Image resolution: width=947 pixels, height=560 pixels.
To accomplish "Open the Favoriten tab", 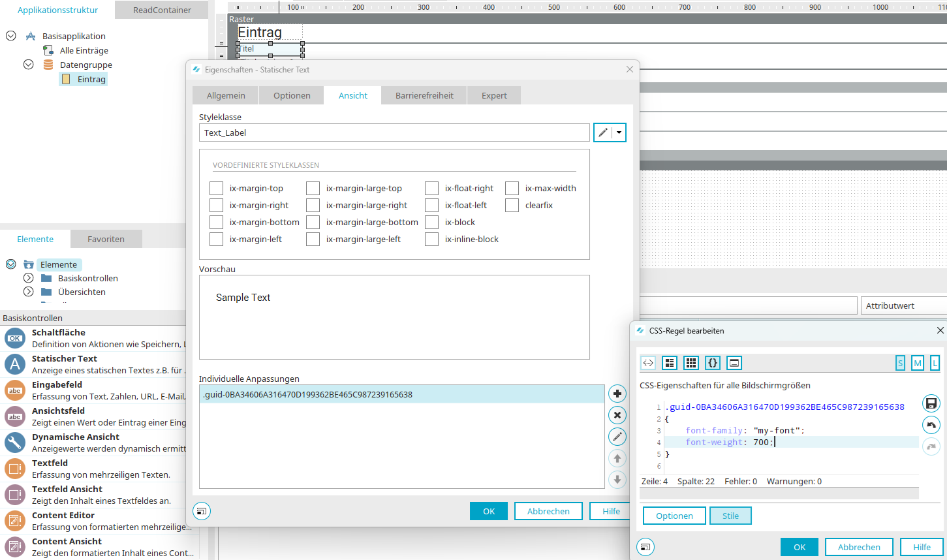I will click(106, 239).
